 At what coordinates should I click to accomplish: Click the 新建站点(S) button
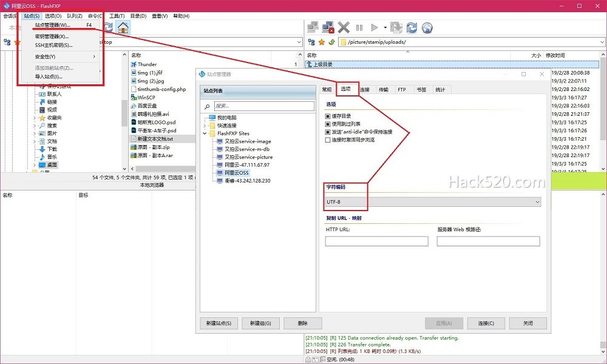point(219,323)
